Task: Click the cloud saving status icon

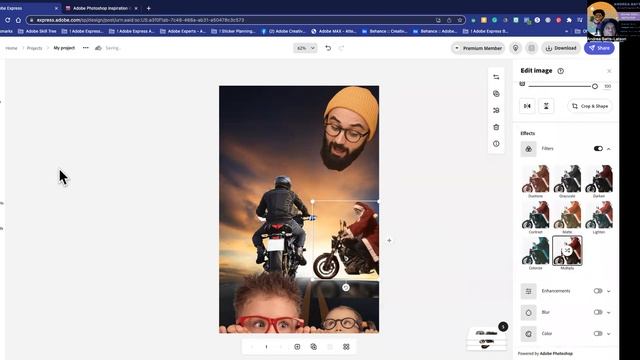Action: point(98,48)
